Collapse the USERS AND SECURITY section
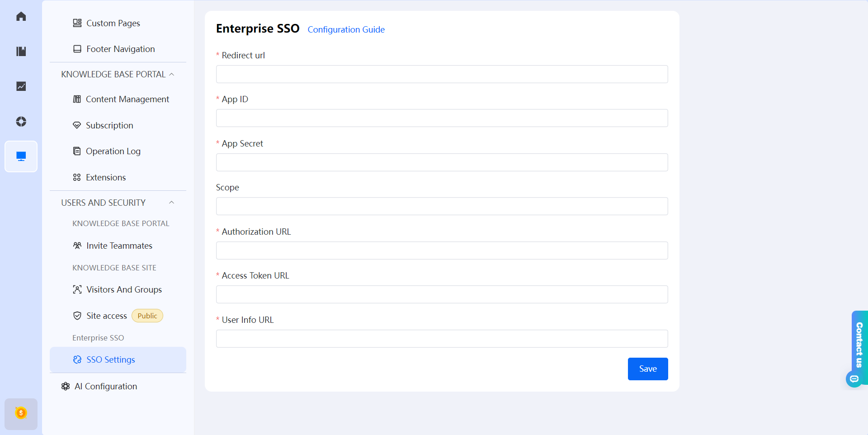 point(171,202)
